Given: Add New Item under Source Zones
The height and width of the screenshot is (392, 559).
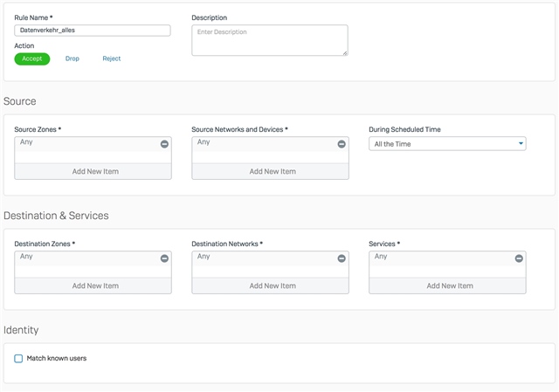Looking at the screenshot, I should tap(93, 171).
